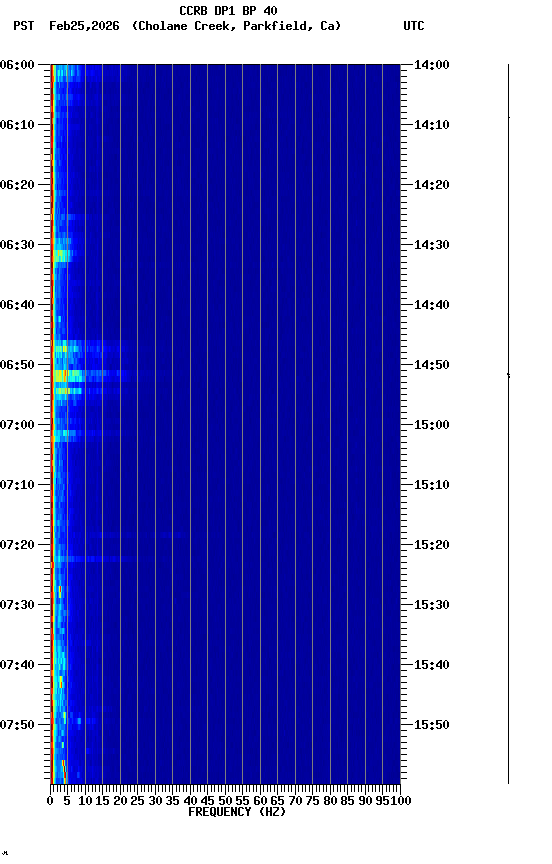Click the '15:50' UTC time label
The image size is (552, 864).
pyautogui.click(x=432, y=725)
